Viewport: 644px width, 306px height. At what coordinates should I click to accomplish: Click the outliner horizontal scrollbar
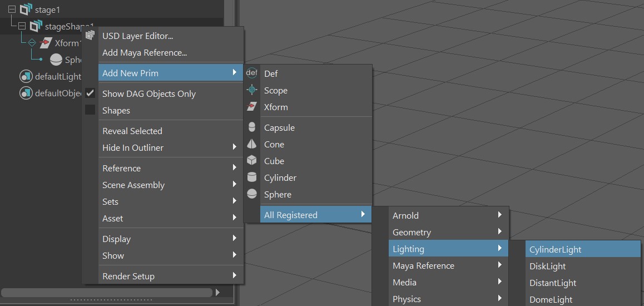106,292
